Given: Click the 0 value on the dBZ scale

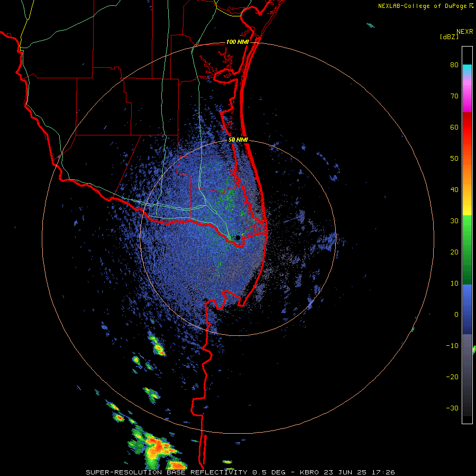Looking at the screenshot, I should pyautogui.click(x=456, y=315).
